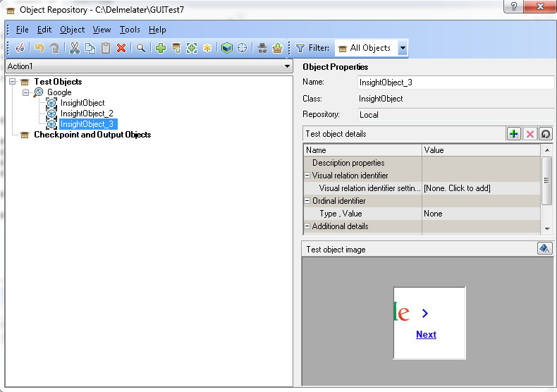Open the Tools menu
The image size is (557, 392).
click(x=130, y=30)
